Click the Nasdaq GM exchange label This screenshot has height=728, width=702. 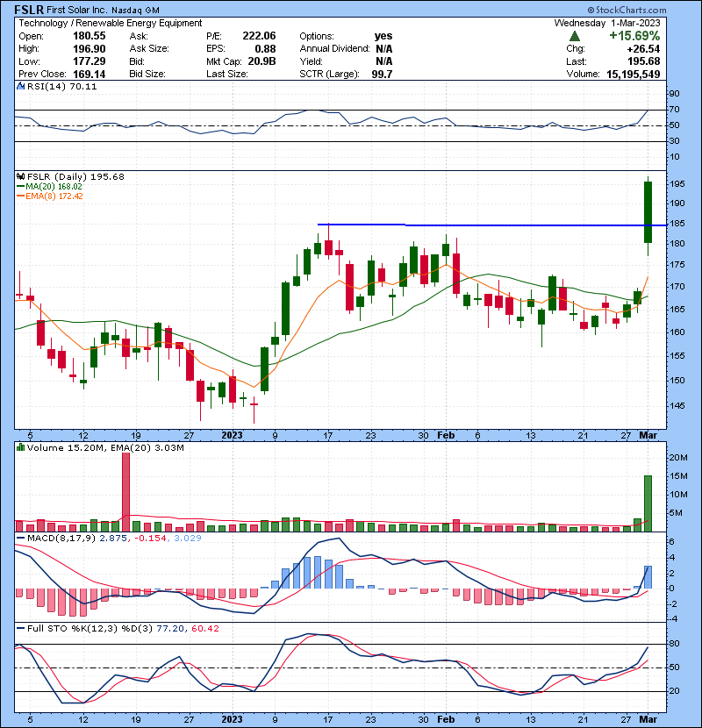(x=138, y=11)
